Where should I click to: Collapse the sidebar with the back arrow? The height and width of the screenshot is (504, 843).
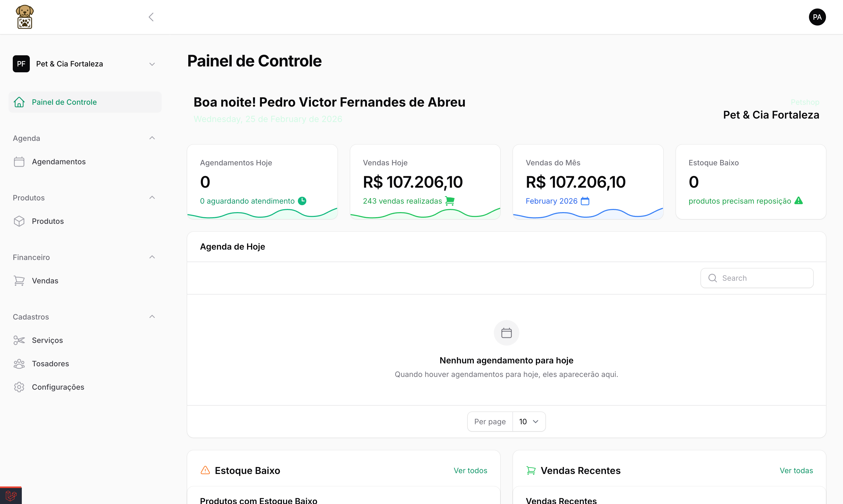151,17
